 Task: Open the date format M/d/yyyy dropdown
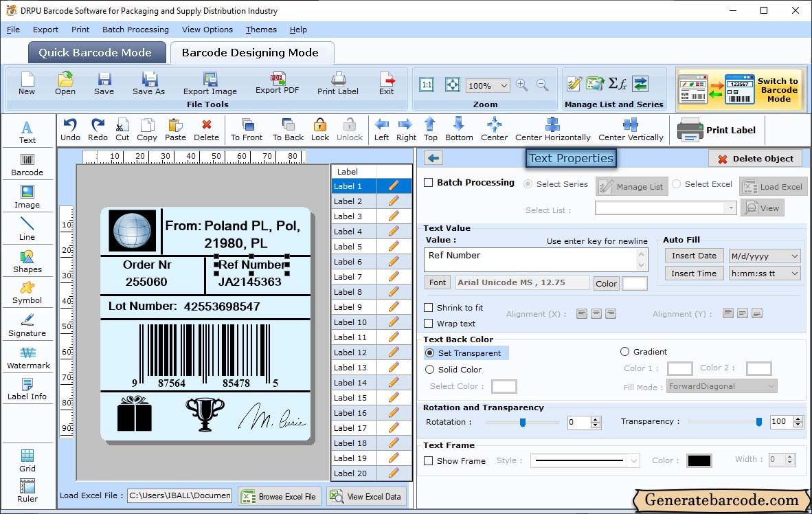pos(794,256)
